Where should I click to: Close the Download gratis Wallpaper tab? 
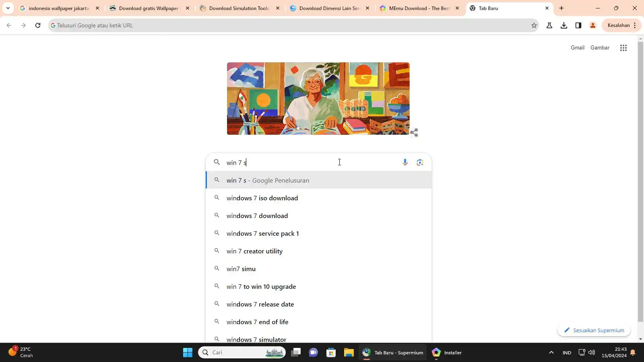188,8
